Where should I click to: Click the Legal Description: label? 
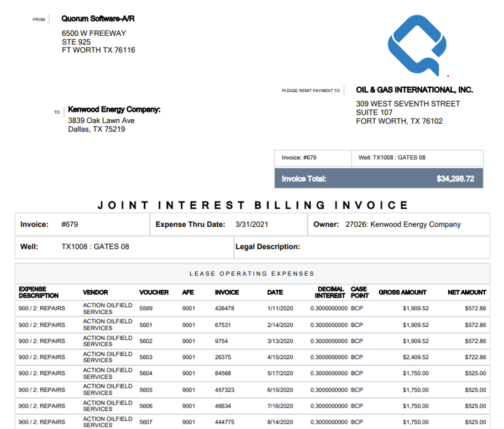267,247
